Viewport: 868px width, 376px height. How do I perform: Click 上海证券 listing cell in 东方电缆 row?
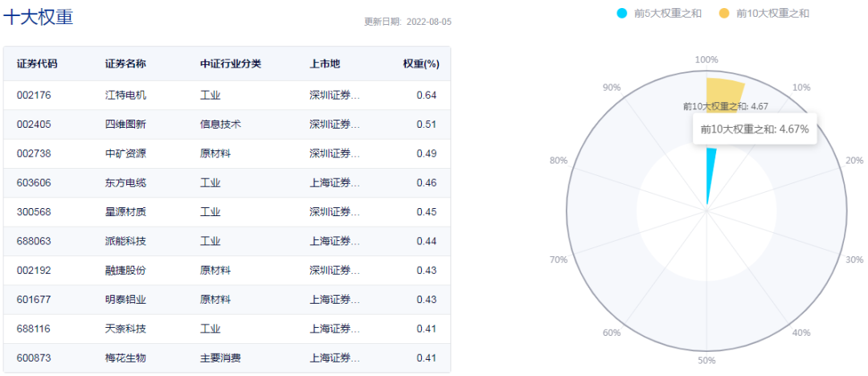click(335, 182)
